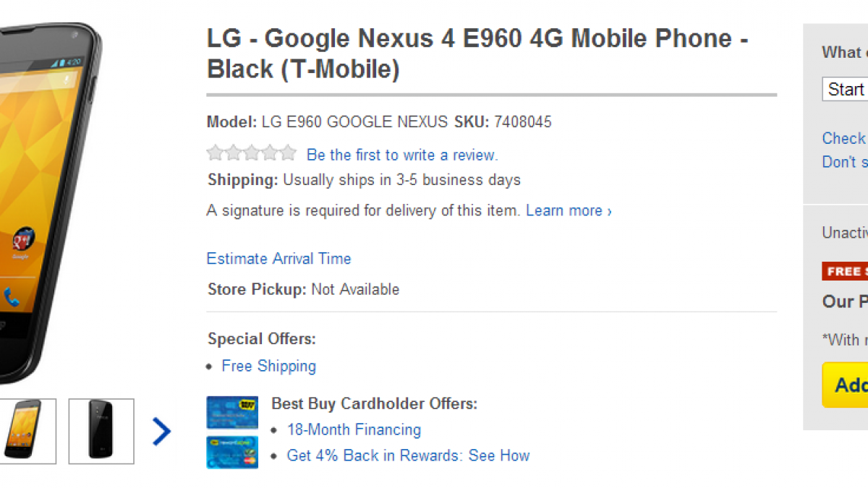
Task: Click the blue "Check" link in sidebar
Action: pos(844,138)
